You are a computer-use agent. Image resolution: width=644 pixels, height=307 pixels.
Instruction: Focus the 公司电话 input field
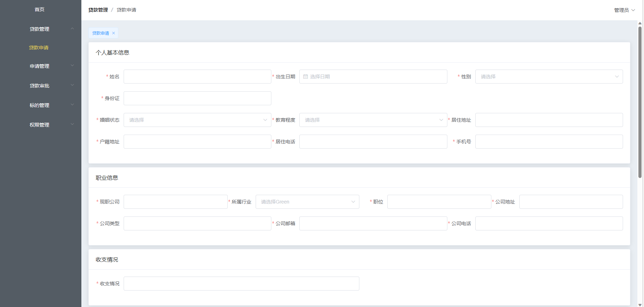pos(549,223)
